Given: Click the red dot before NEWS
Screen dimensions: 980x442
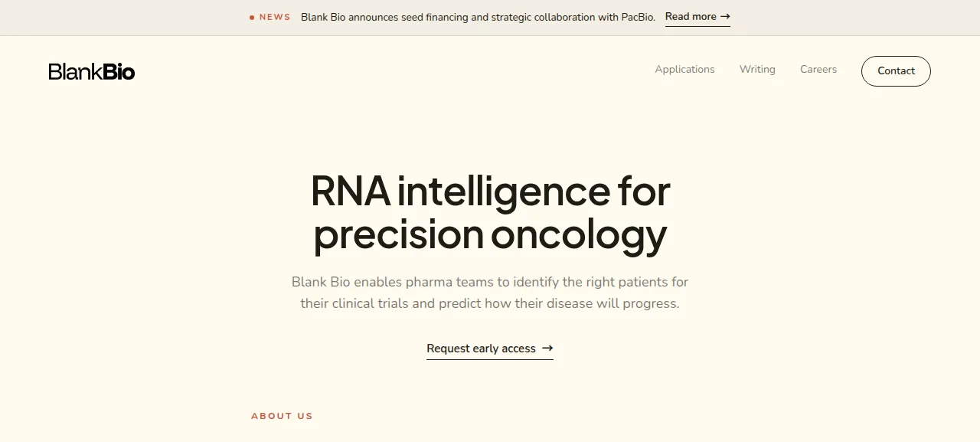Looking at the screenshot, I should click(x=252, y=17).
